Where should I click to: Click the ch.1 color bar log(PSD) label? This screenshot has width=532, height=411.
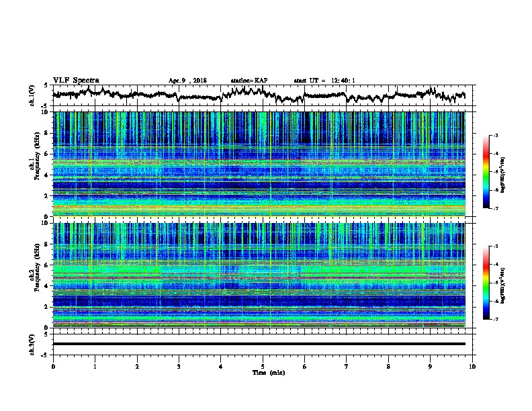point(503,175)
